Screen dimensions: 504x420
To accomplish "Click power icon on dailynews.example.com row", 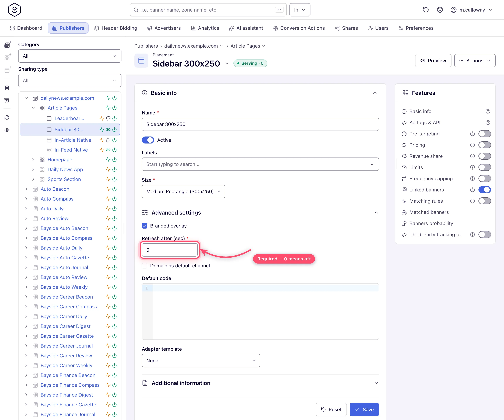I will click(114, 98).
